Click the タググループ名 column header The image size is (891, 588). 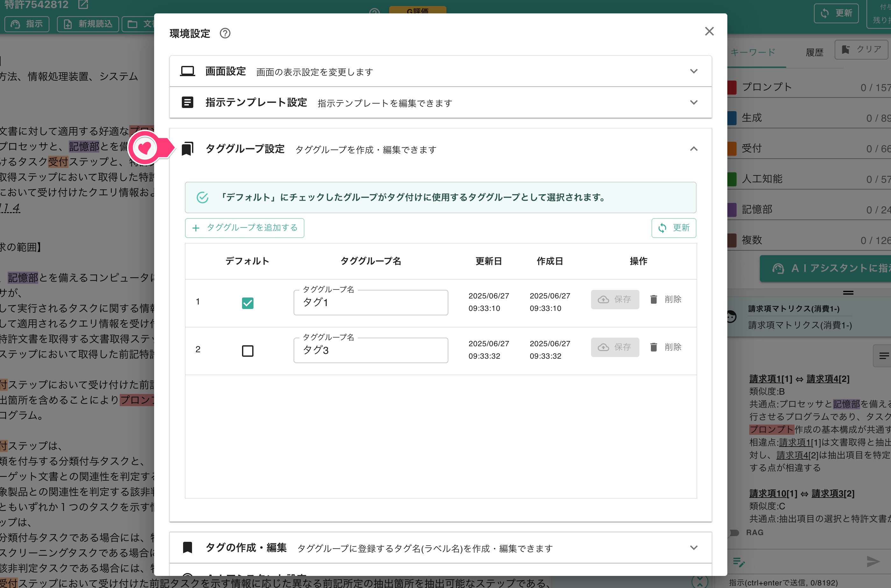[371, 261]
